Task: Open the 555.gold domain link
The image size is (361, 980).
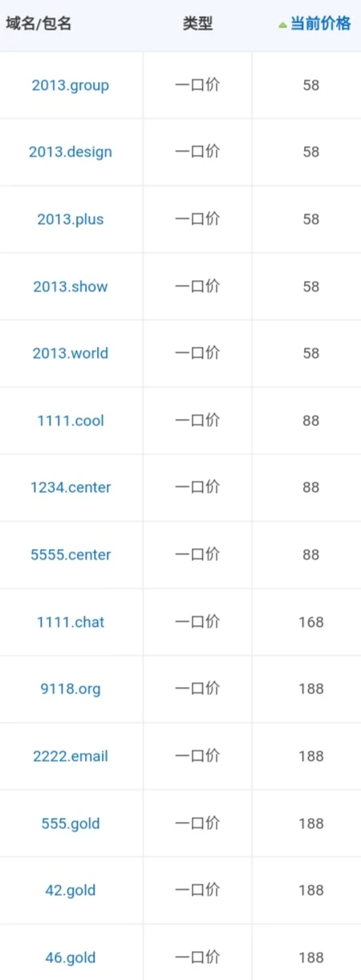Action: [x=71, y=823]
